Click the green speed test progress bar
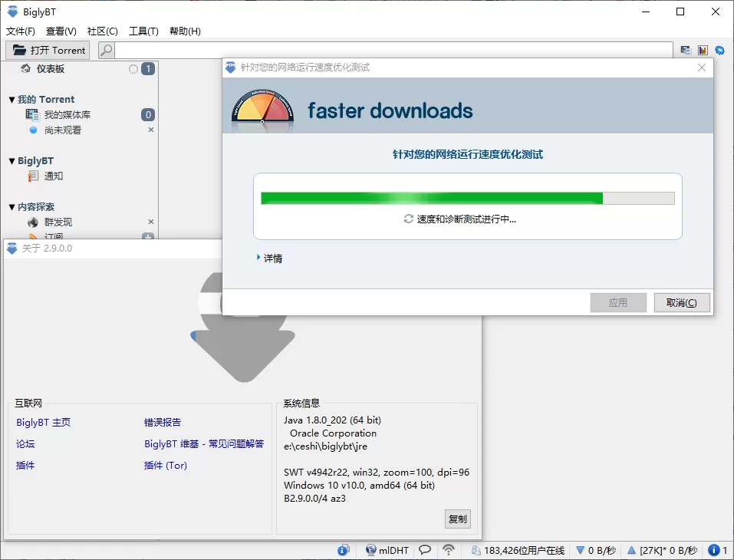The width and height of the screenshot is (734, 560). coord(468,198)
